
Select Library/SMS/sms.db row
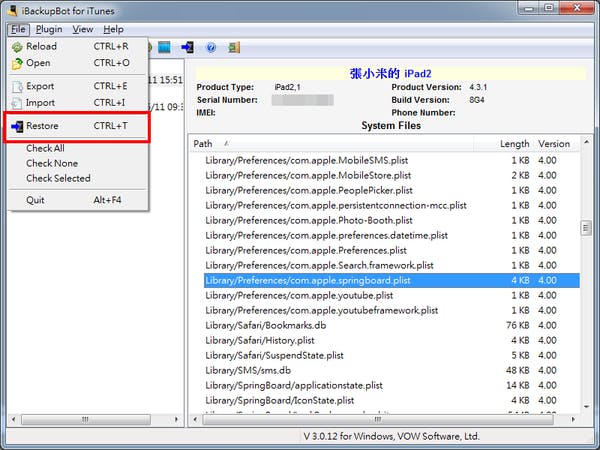[x=392, y=370]
